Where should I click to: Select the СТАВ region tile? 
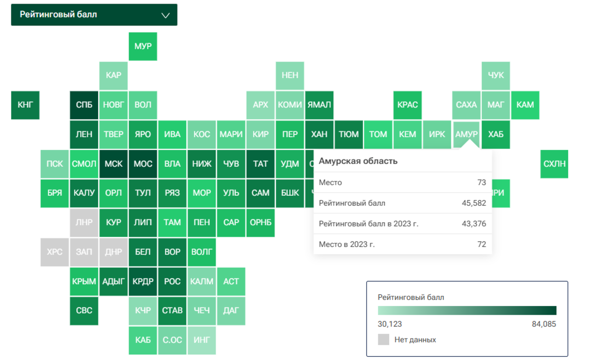click(x=172, y=311)
